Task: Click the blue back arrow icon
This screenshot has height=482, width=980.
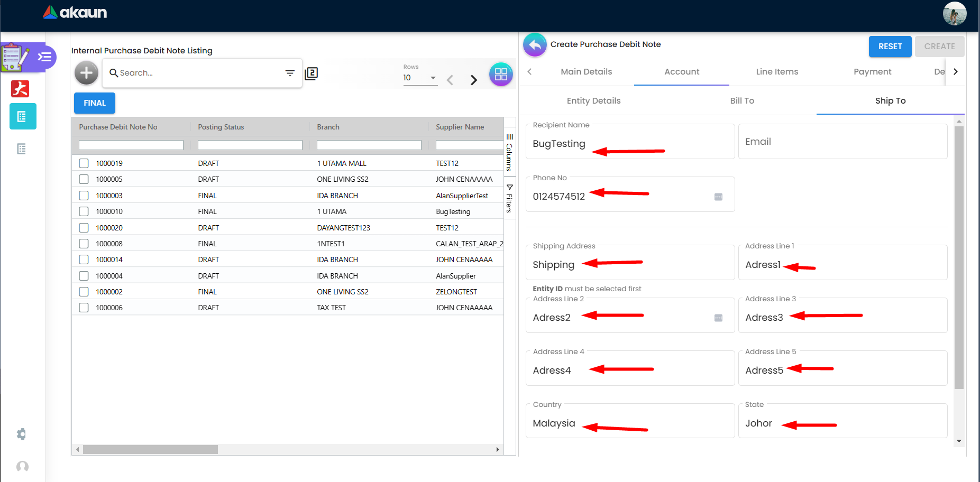Action: [x=535, y=45]
